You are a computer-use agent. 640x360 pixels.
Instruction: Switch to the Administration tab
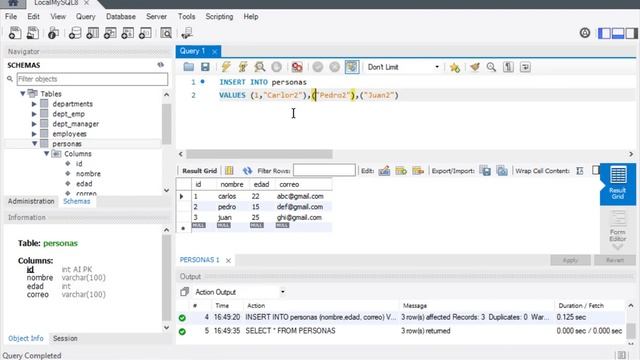[31, 201]
